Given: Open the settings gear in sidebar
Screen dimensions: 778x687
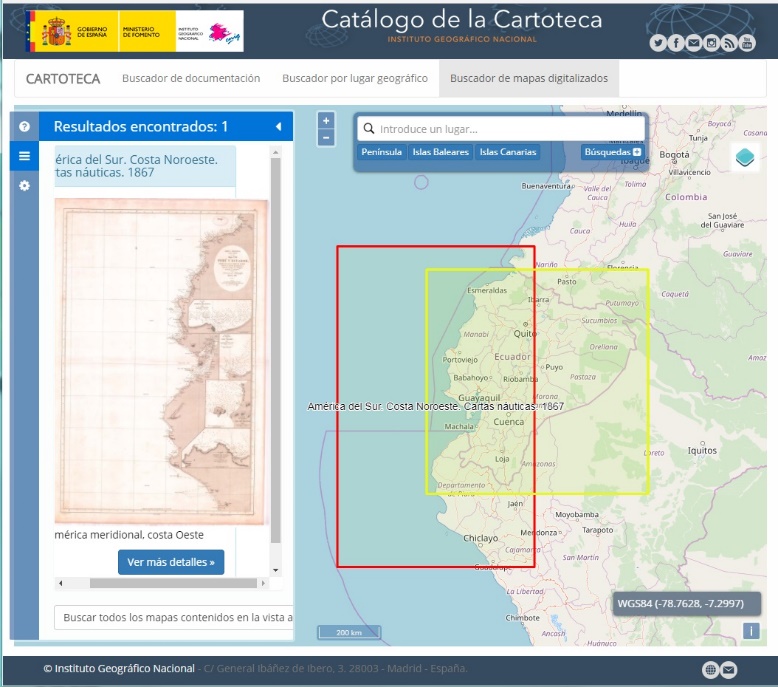Looking at the screenshot, I should pos(24,186).
